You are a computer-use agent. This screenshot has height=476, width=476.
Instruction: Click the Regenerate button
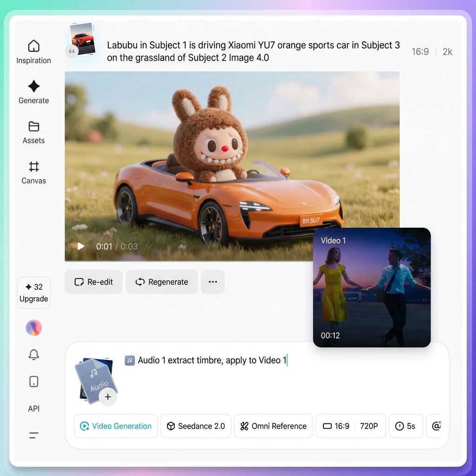coord(162,282)
